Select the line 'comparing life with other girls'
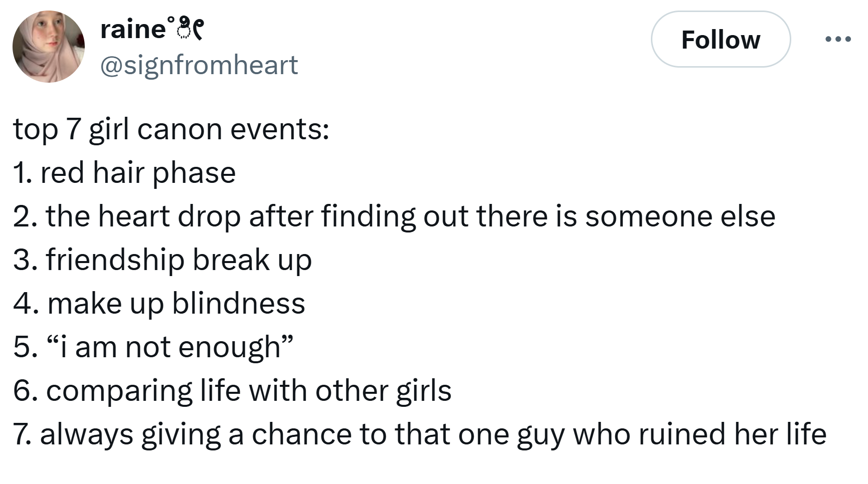 click(249, 391)
